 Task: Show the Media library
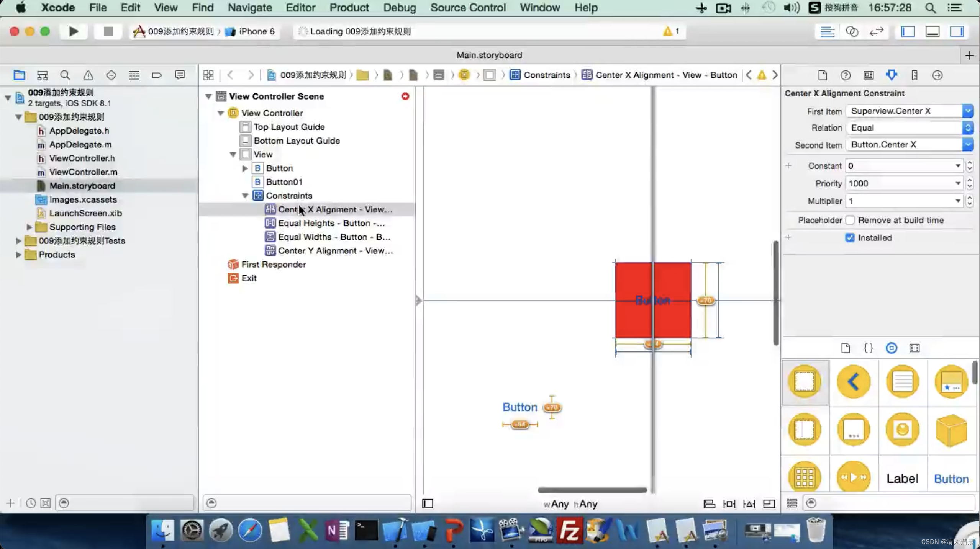coord(914,348)
